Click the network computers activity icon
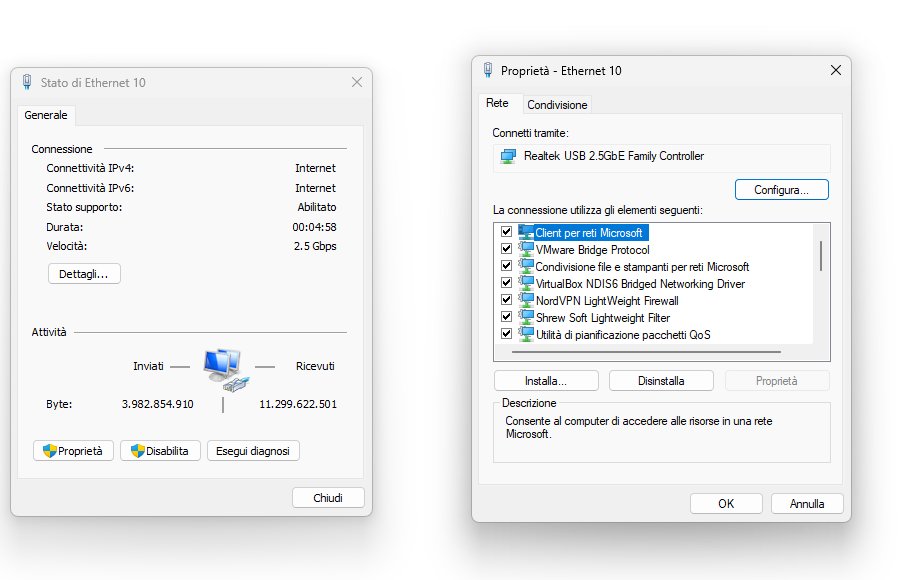 [x=226, y=370]
